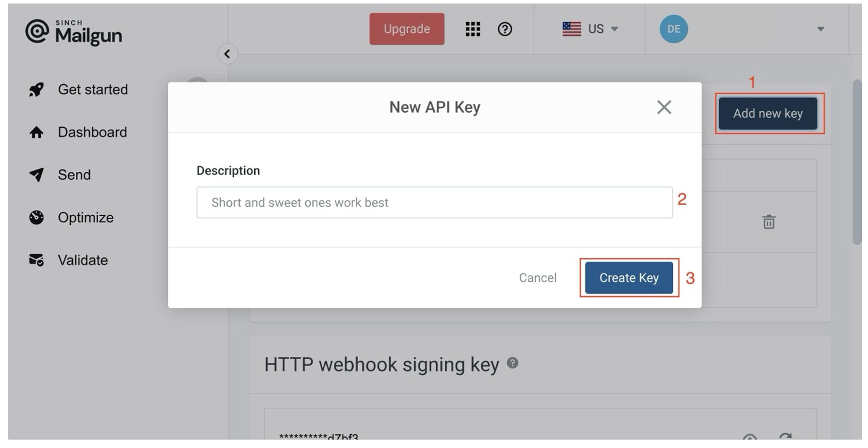Go to Dashboard in sidebar

92,132
